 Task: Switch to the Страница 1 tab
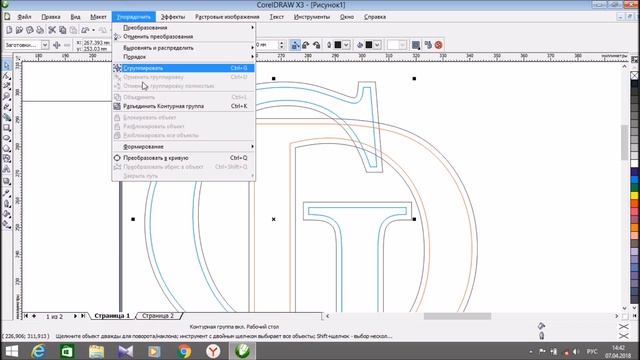[112, 316]
